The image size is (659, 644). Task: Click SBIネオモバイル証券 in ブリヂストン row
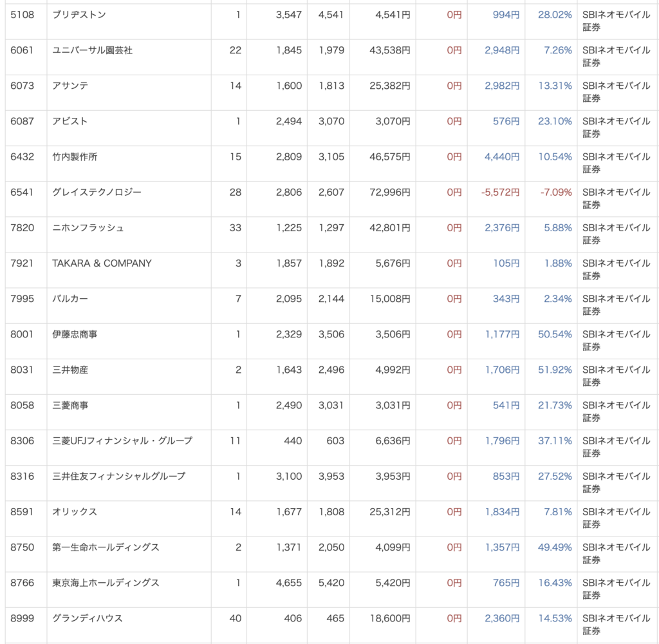point(616,21)
